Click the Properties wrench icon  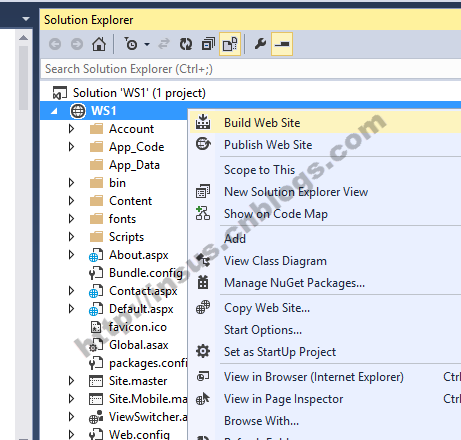pyautogui.click(x=260, y=44)
